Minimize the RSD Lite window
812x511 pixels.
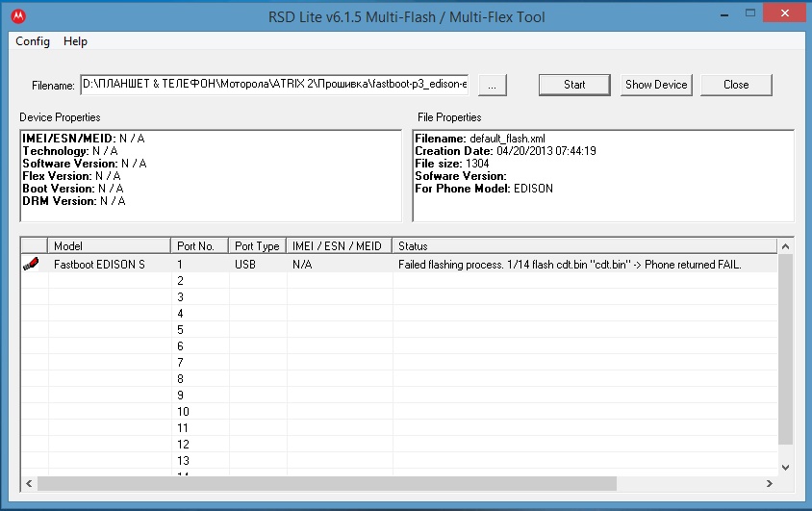coord(724,14)
